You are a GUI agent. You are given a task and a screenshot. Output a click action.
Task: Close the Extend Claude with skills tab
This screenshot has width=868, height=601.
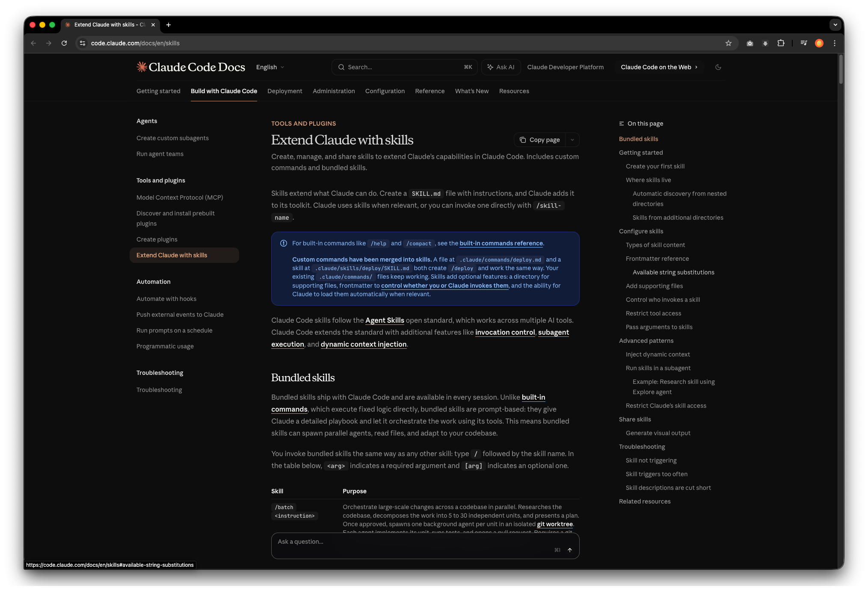153,25
